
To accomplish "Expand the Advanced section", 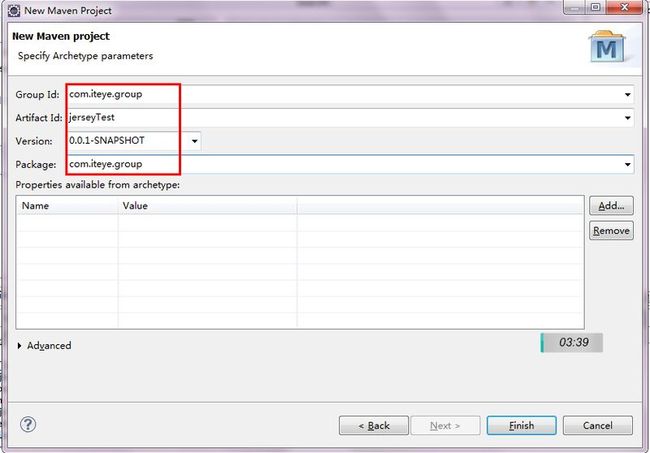I will click(19, 346).
